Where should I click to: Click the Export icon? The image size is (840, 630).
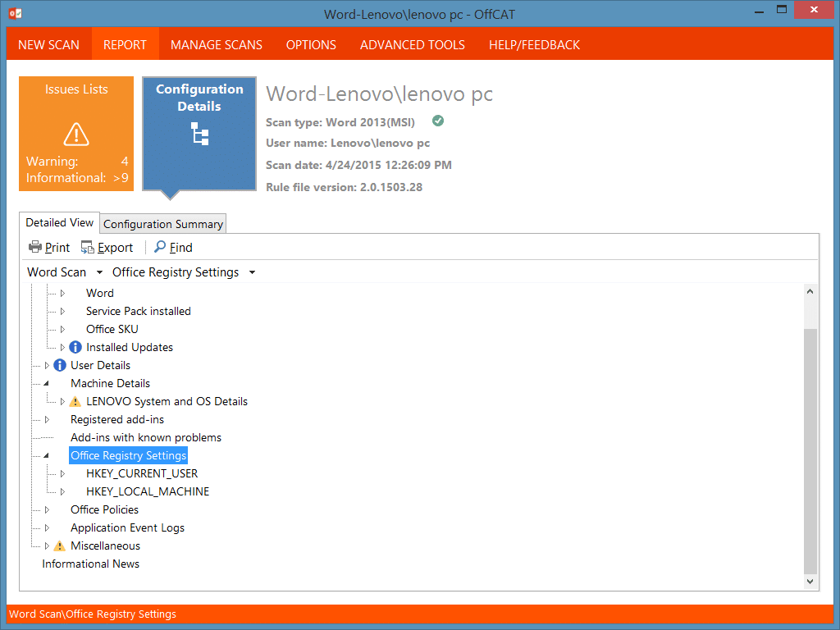pos(87,246)
